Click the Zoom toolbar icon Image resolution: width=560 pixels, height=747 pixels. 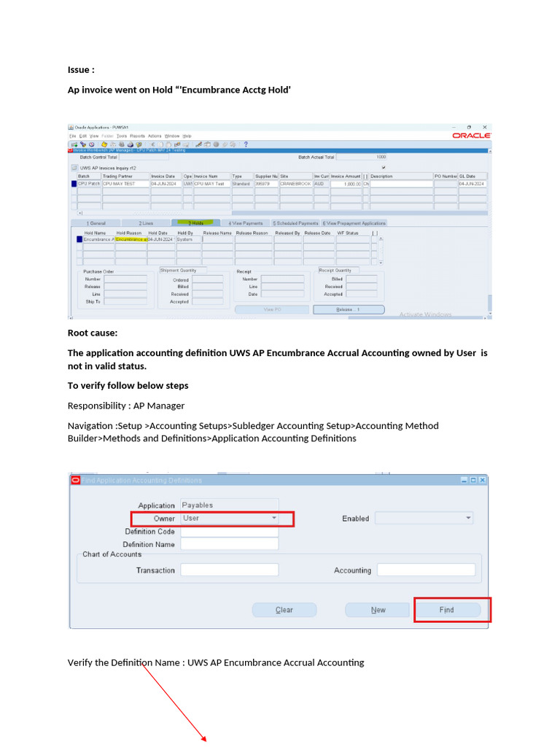(207, 144)
